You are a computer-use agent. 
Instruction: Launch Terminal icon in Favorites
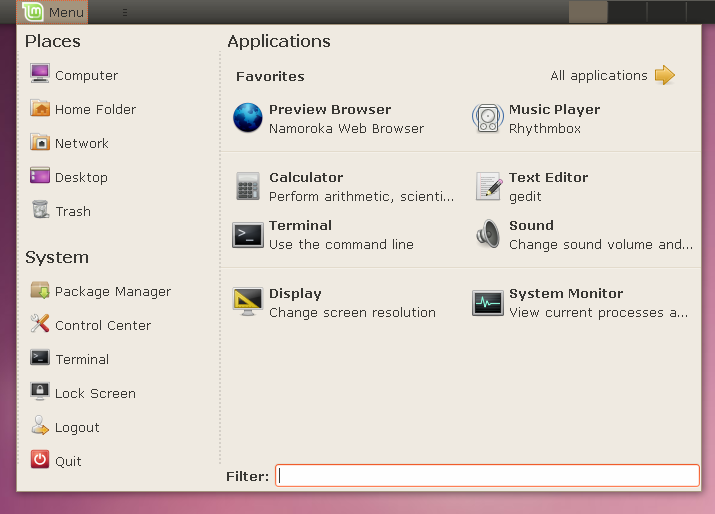coord(248,235)
